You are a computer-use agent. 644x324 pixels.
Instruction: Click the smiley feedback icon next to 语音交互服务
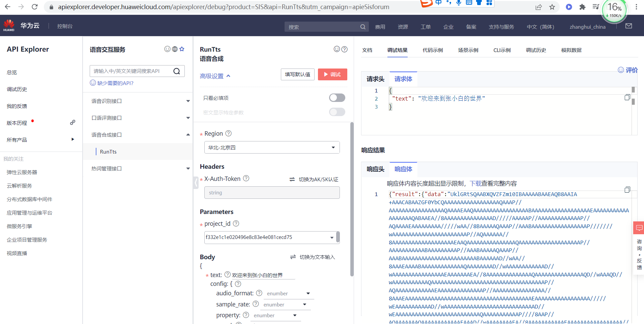167,49
